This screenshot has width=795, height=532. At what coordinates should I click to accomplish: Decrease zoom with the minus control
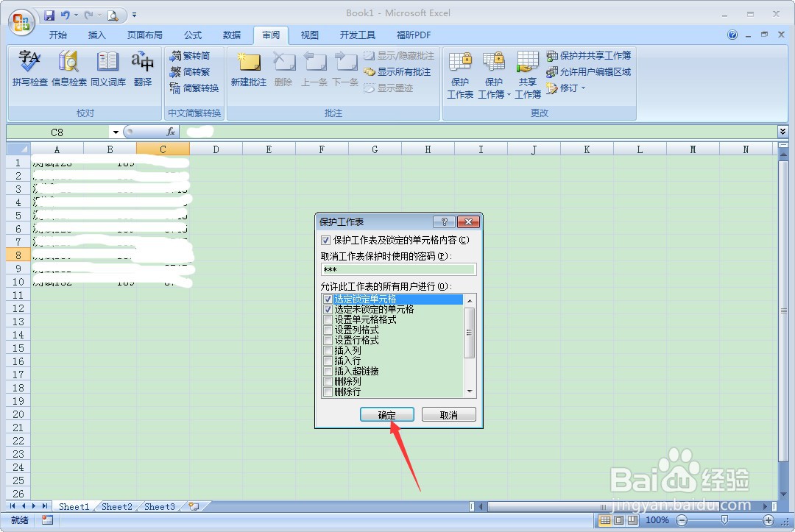pyautogui.click(x=682, y=520)
